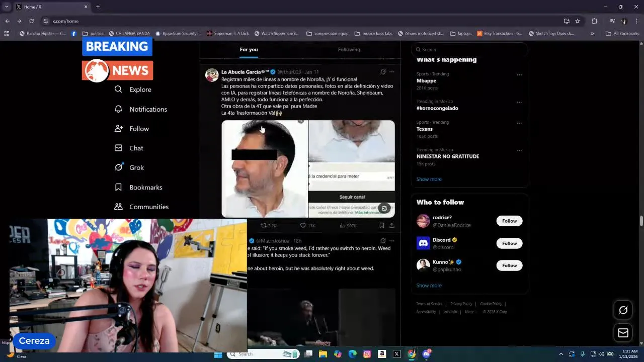Screen dimensions: 644x362
Task: Follow the Kunno account
Action: [x=509, y=265]
